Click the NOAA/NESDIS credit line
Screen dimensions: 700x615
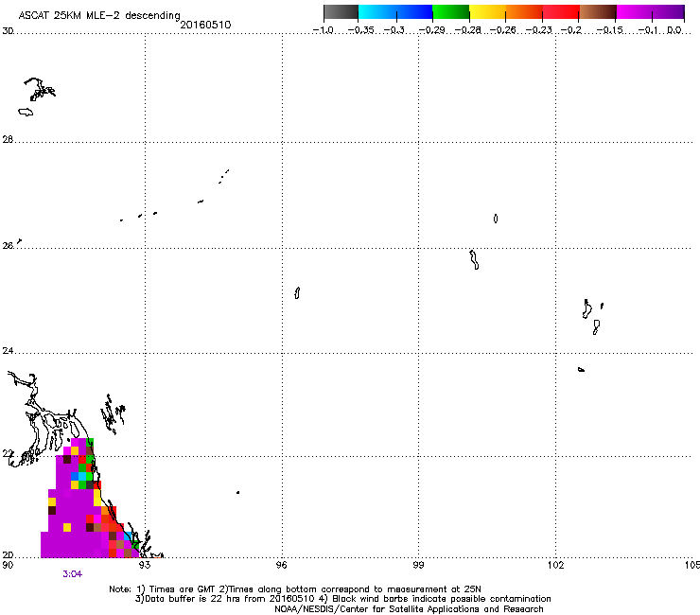409,609
